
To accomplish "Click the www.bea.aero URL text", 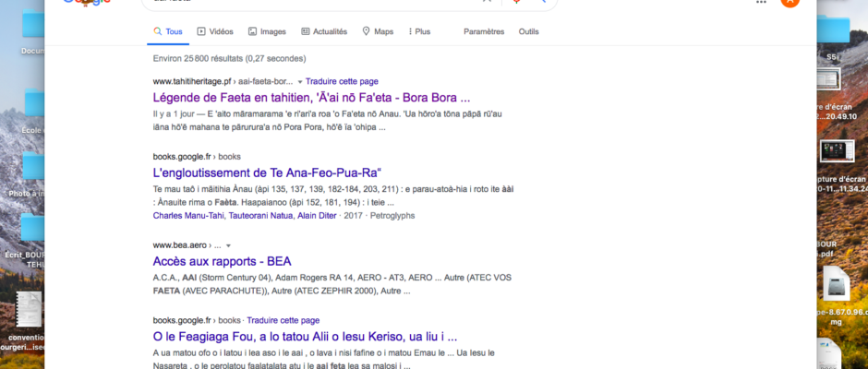I will (x=179, y=245).
